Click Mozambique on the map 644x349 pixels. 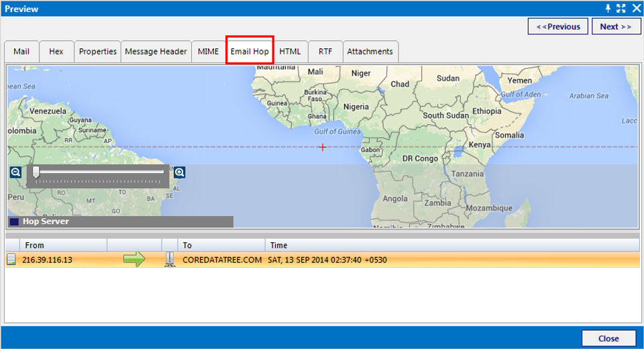pyautogui.click(x=489, y=208)
